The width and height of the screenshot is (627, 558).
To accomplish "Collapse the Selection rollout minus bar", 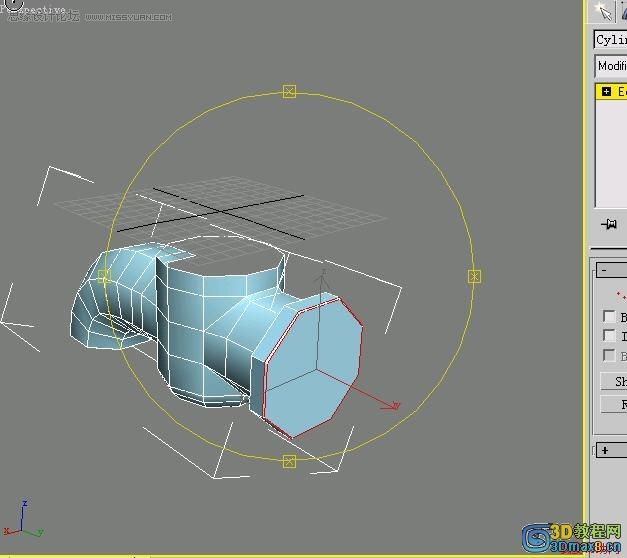I will [x=611, y=270].
